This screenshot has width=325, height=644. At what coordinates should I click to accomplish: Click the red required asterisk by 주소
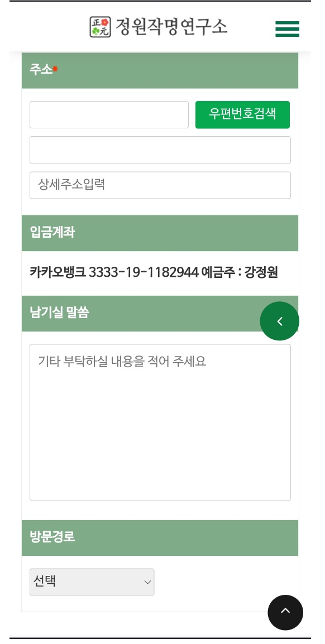55,69
